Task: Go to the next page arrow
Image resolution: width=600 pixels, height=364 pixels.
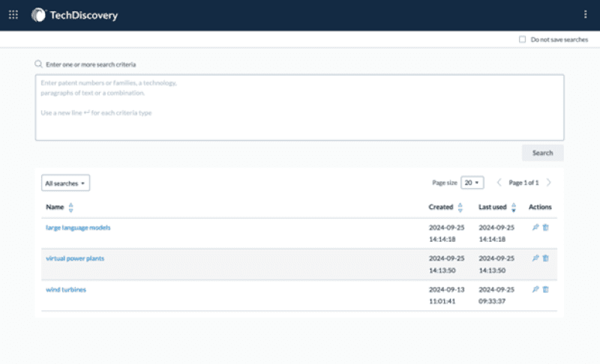Action: tap(548, 183)
